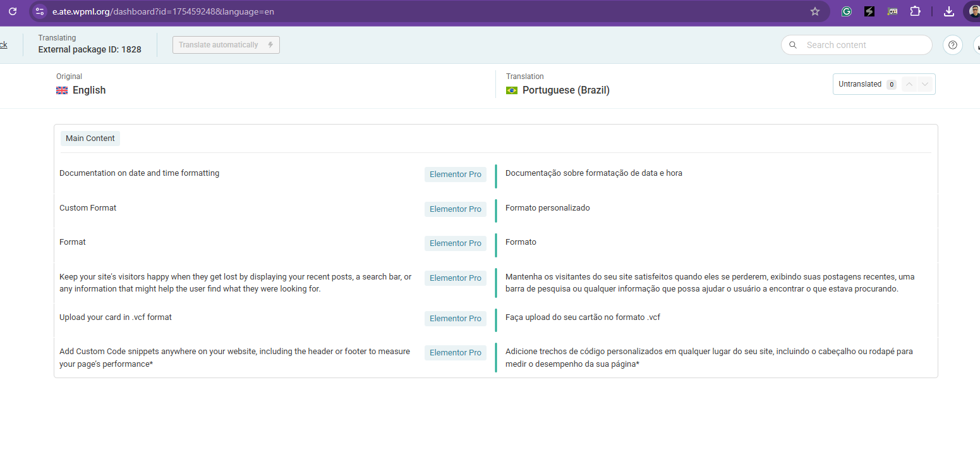Click the 'English' original language name
This screenshot has height=473, width=980.
[x=89, y=90]
